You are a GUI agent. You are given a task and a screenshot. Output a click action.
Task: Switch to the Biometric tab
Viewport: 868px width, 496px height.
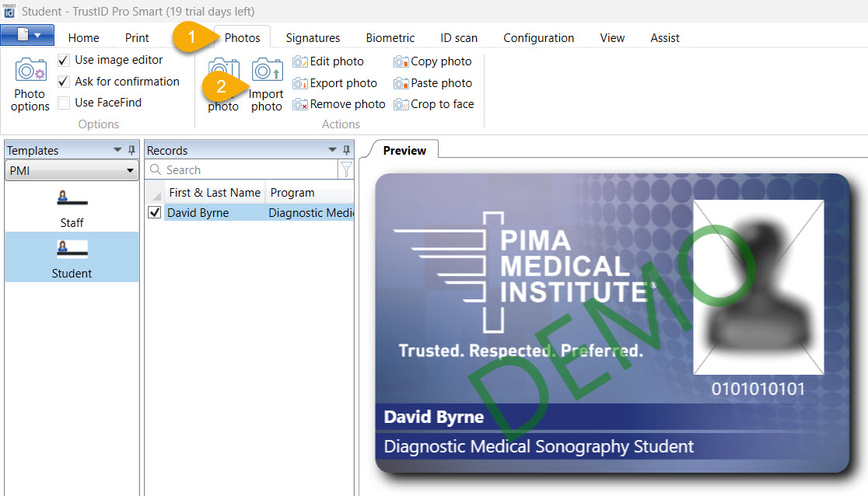click(x=390, y=37)
